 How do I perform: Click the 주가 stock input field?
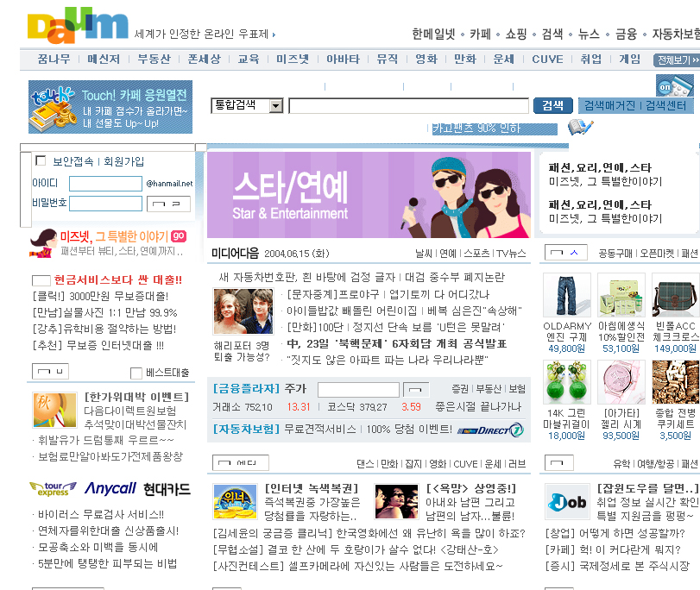(x=358, y=390)
